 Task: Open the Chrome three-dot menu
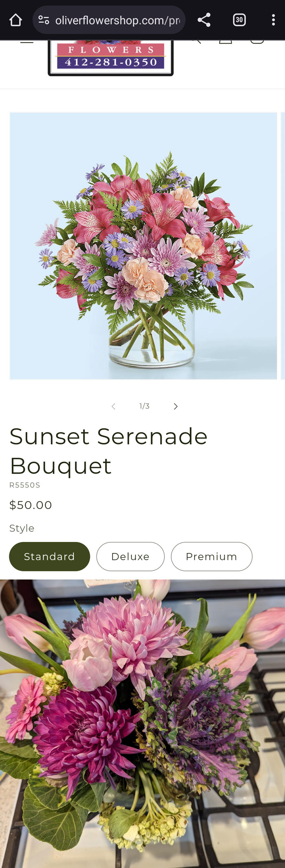(x=273, y=19)
